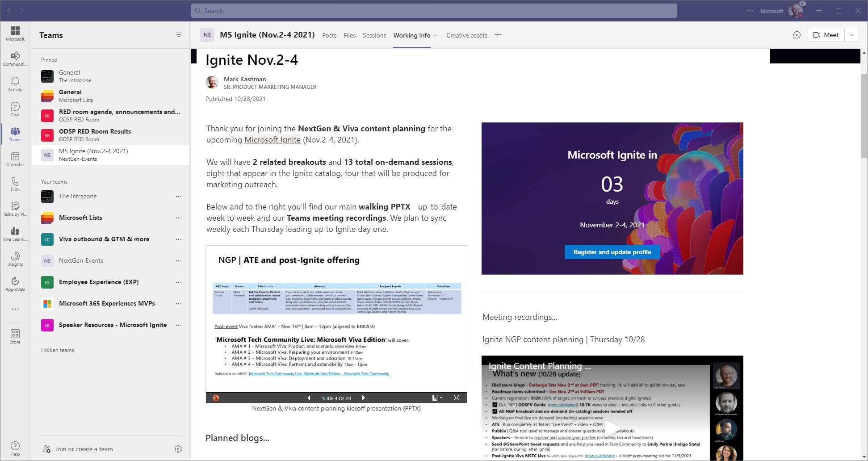Expand the Hidden teams section
Image resolution: width=868 pixels, height=461 pixels.
click(58, 350)
